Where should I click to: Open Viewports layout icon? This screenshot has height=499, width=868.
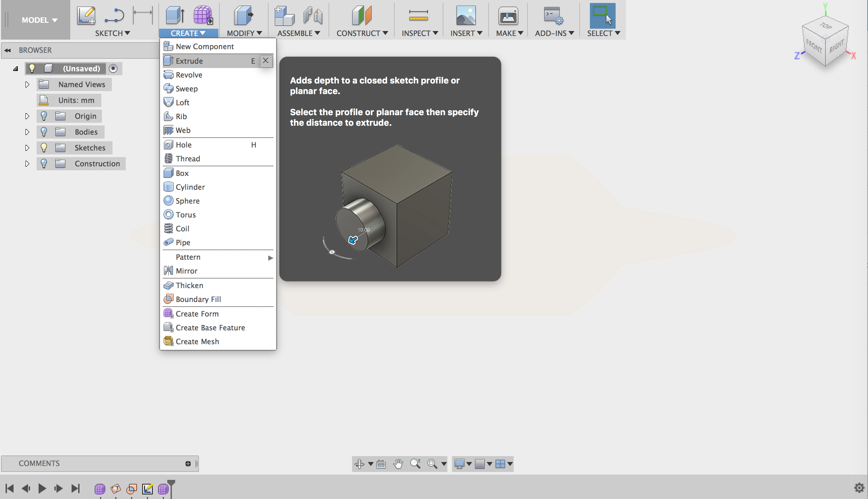point(500,464)
